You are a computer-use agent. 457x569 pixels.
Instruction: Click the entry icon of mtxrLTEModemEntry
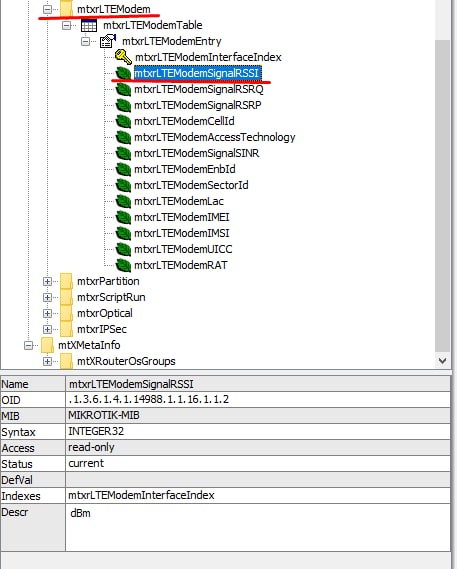click(108, 41)
